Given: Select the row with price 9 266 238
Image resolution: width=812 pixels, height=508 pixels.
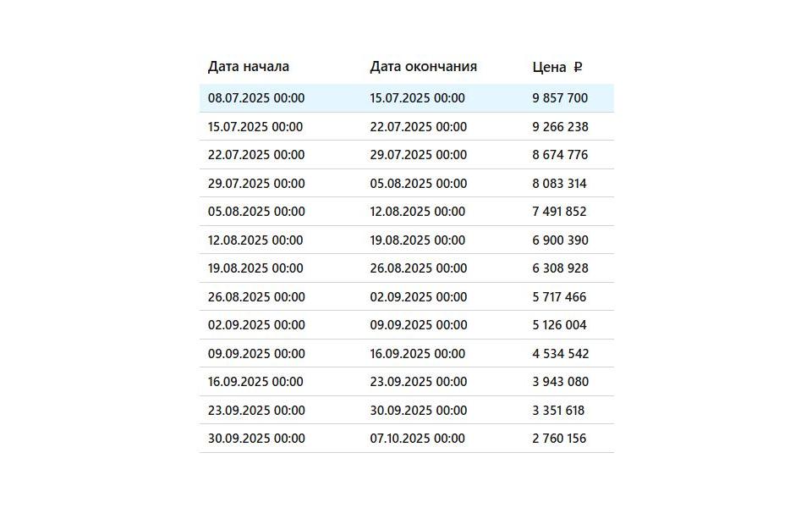Looking at the screenshot, I should (x=407, y=126).
